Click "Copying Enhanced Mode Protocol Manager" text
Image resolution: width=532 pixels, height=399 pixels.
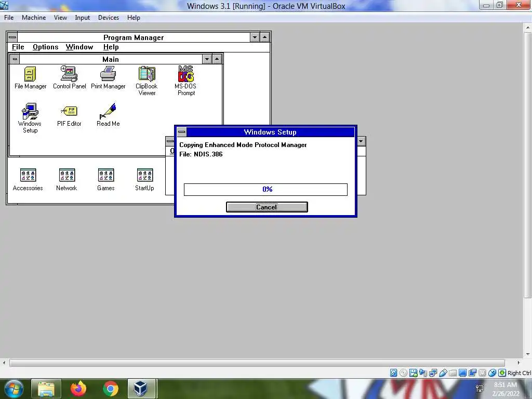[x=243, y=145]
